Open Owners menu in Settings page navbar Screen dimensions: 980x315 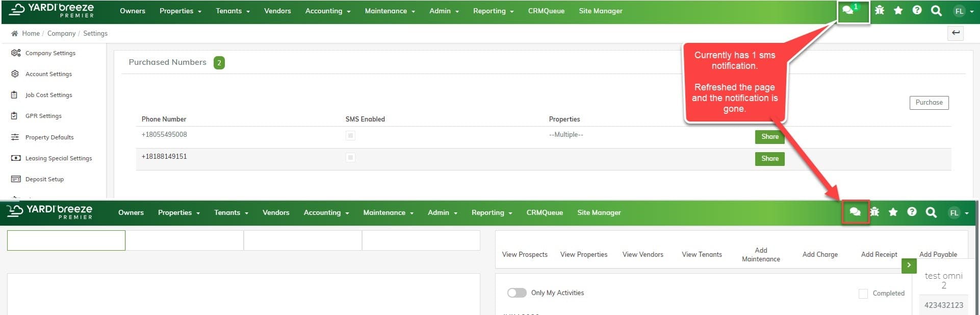click(x=133, y=11)
